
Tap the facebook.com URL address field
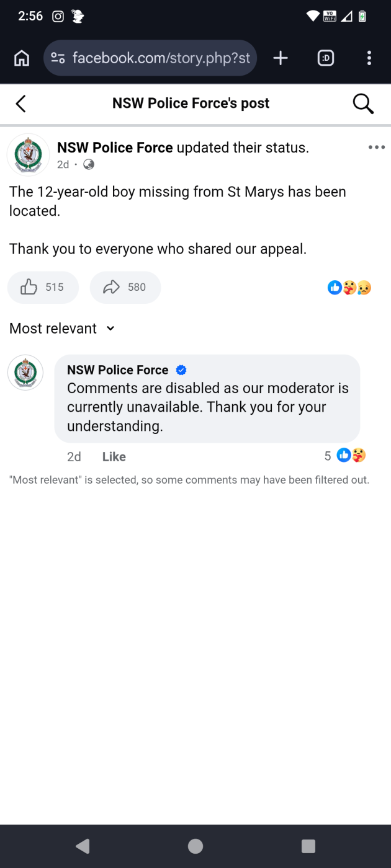[x=161, y=58]
